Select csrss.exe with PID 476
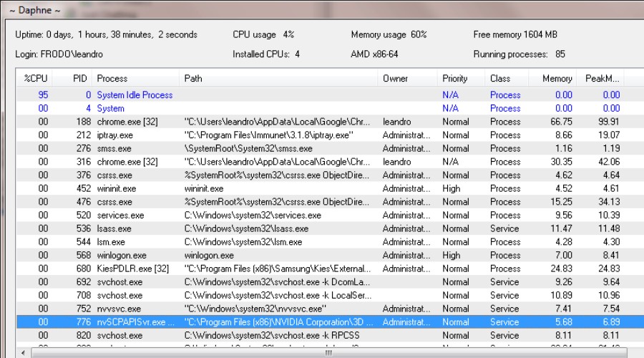This screenshot has height=358, width=644. pyautogui.click(x=330, y=202)
